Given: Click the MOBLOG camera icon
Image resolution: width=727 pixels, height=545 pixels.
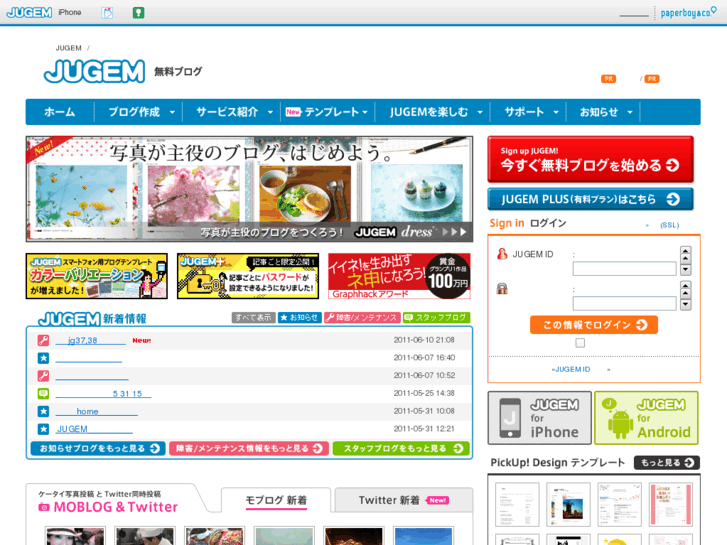Looking at the screenshot, I should [44, 507].
